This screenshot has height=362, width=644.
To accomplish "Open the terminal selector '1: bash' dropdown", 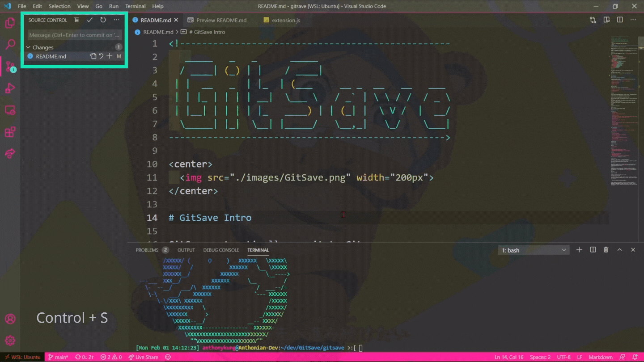I will click(534, 250).
